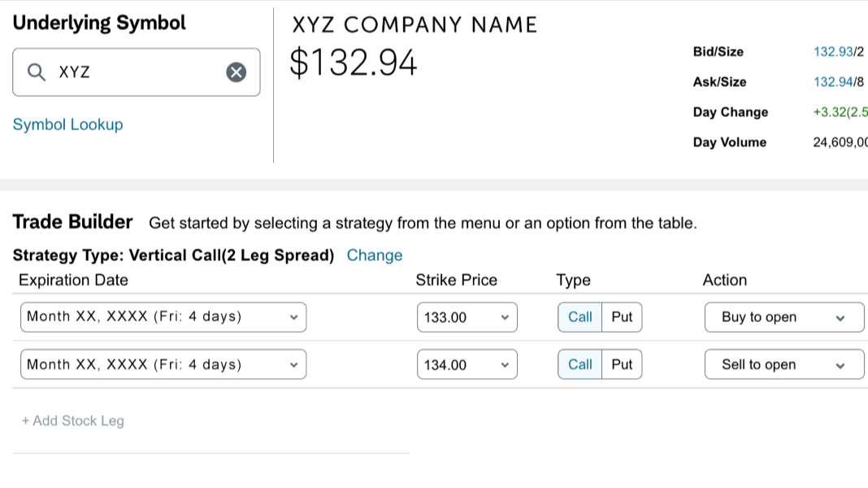Select Put type for the first leg

click(622, 316)
